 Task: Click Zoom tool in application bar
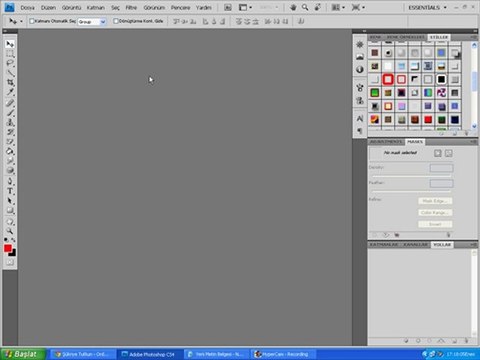[305, 7]
